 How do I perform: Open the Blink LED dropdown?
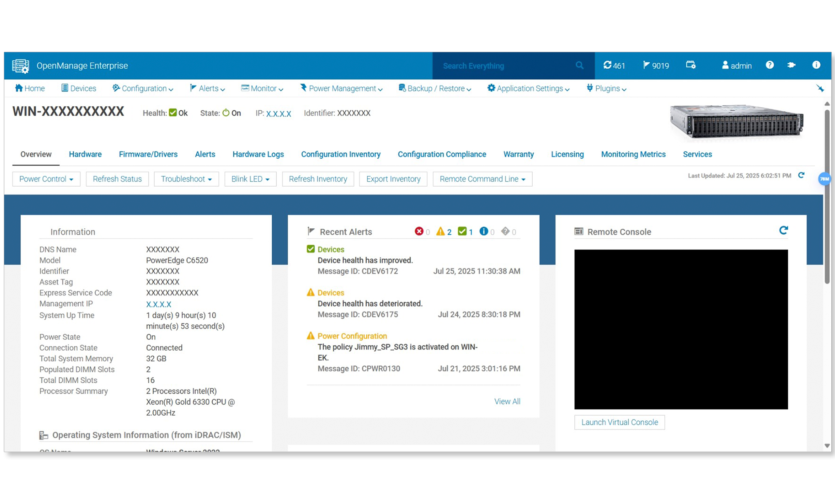(250, 179)
